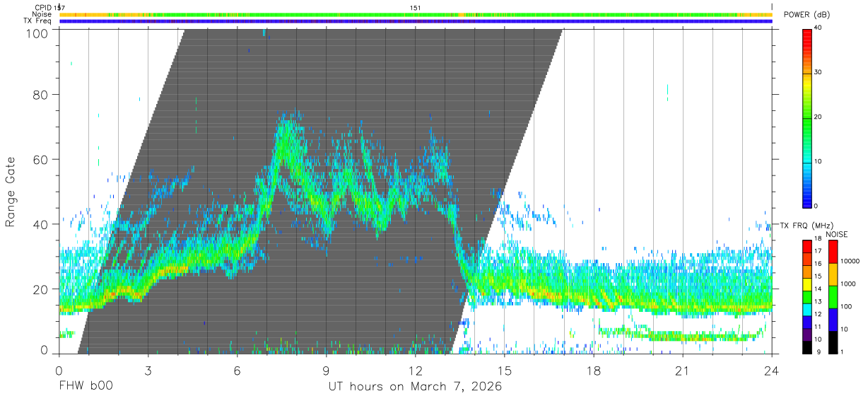The width and height of the screenshot is (868, 401).
Task: Click the NOISE color scale bar
Action: (x=833, y=296)
